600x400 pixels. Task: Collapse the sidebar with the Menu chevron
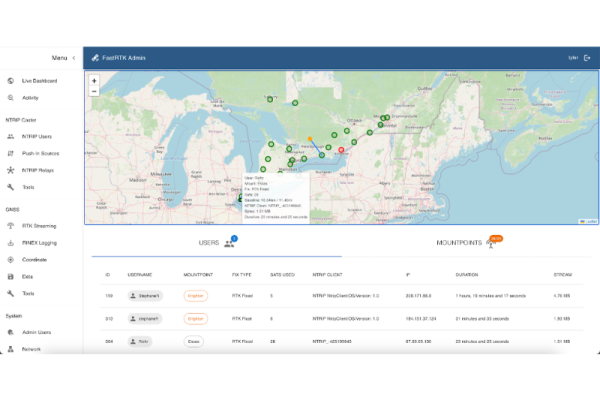tap(74, 58)
